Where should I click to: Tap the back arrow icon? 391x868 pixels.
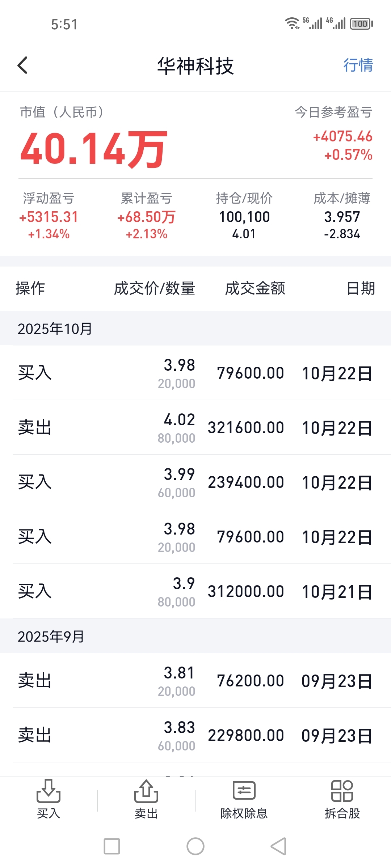click(x=23, y=65)
